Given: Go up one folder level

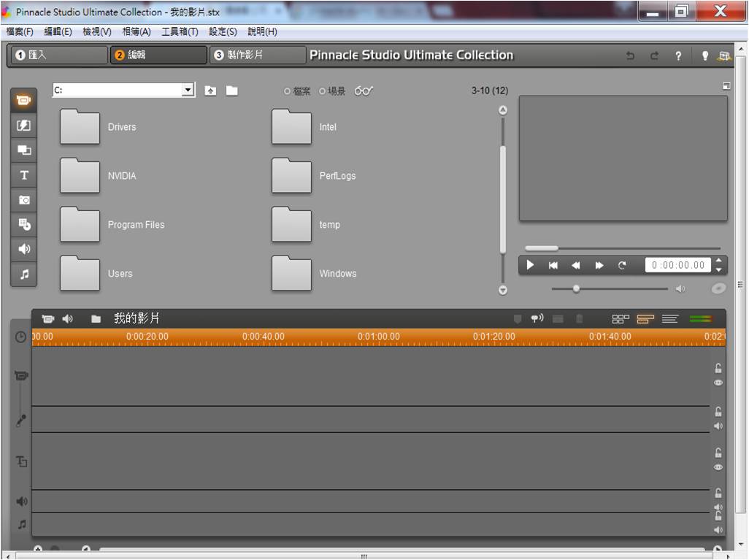Looking at the screenshot, I should point(210,91).
